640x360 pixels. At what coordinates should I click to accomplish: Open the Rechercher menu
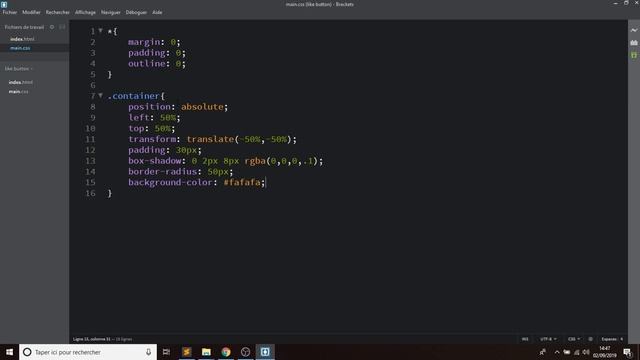click(x=58, y=12)
